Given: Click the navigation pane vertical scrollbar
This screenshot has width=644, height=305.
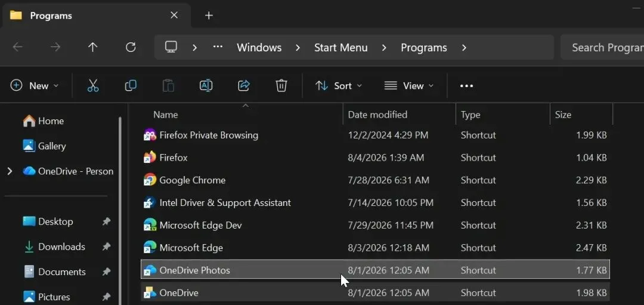Looking at the screenshot, I should click(x=120, y=211).
